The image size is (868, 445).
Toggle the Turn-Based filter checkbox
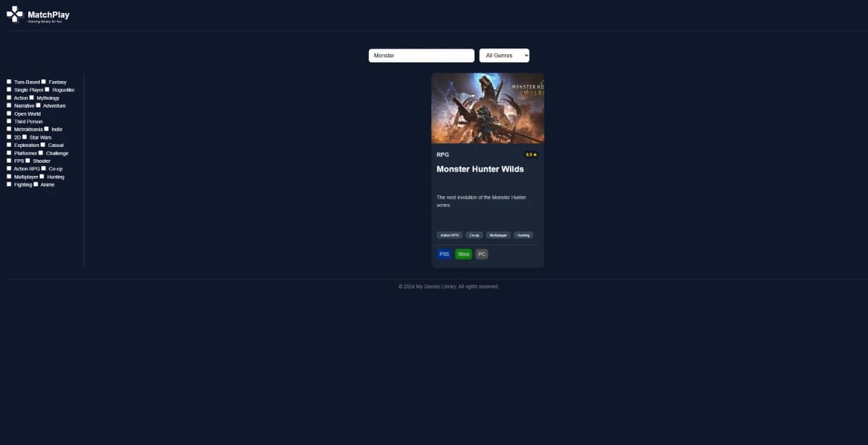(9, 82)
